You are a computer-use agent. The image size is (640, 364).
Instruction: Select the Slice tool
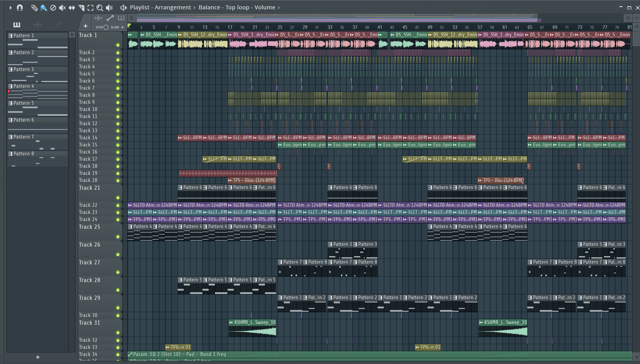[x=81, y=8]
